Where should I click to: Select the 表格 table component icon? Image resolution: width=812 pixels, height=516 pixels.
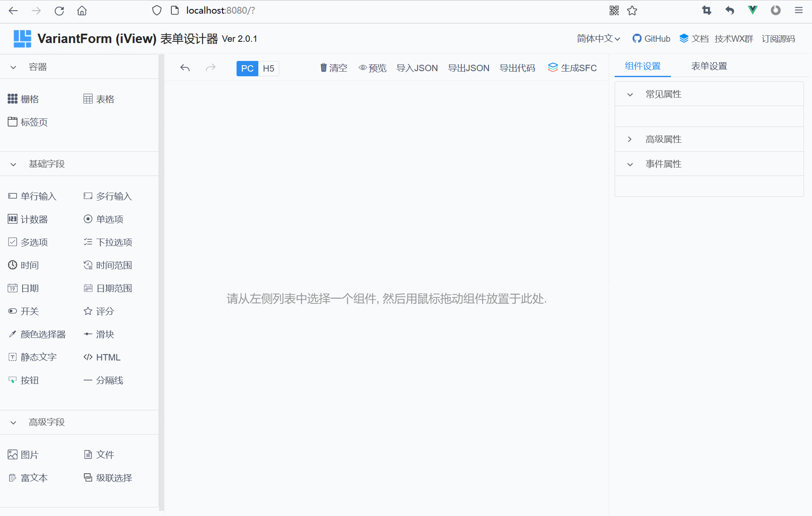(x=88, y=99)
